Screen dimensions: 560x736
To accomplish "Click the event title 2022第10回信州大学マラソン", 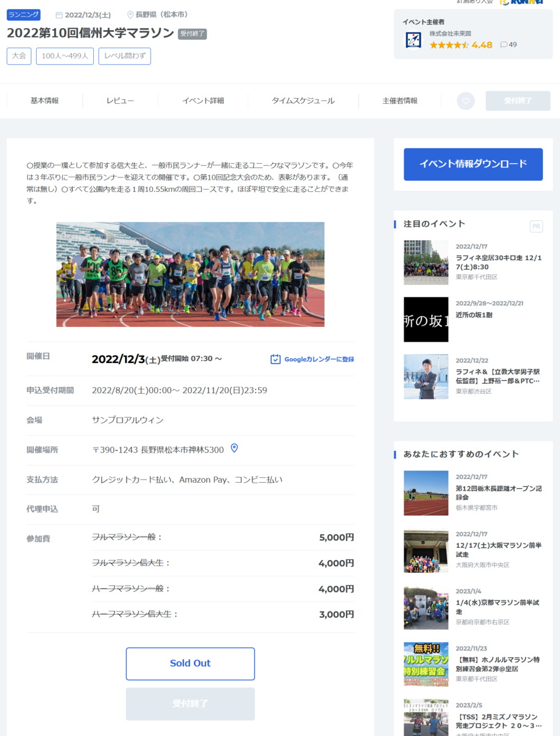I will coord(91,34).
